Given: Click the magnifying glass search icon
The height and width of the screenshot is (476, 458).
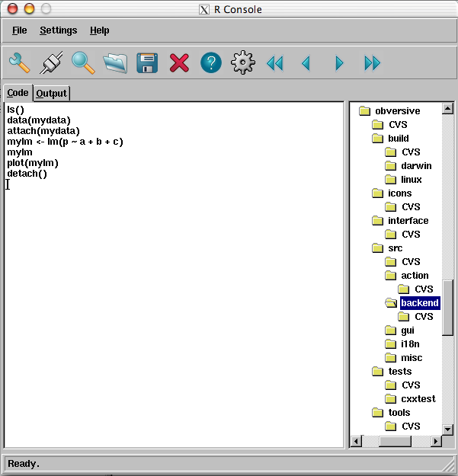Looking at the screenshot, I should (x=83, y=63).
